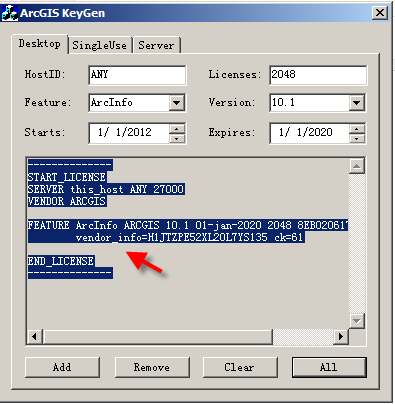395x404 pixels.
Task: Click the vendor_info line in license text
Action: [190, 237]
